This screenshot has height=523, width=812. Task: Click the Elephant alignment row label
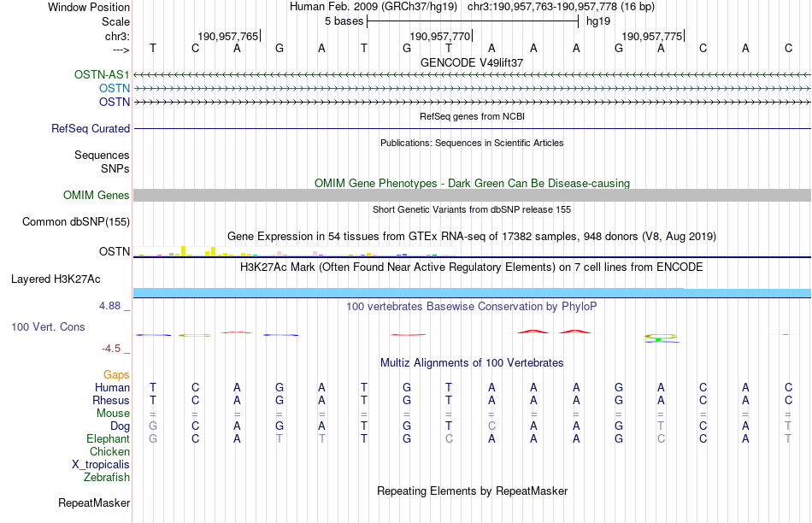[x=108, y=438]
